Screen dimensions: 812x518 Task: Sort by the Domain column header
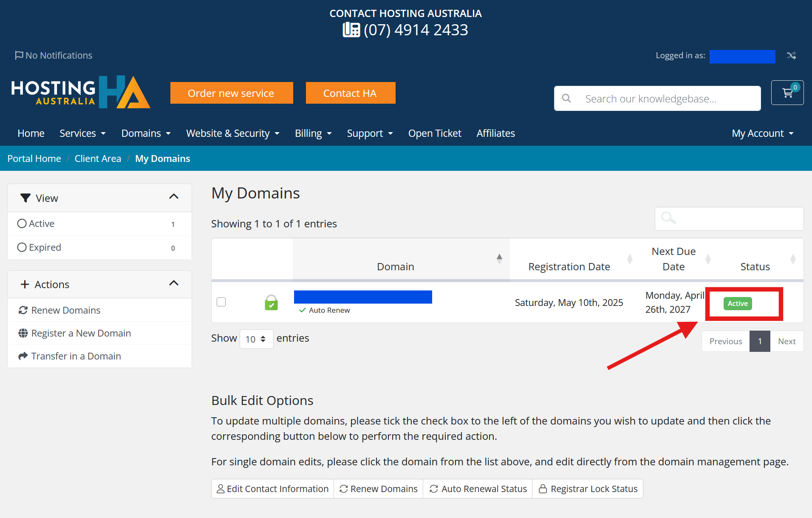click(x=401, y=259)
